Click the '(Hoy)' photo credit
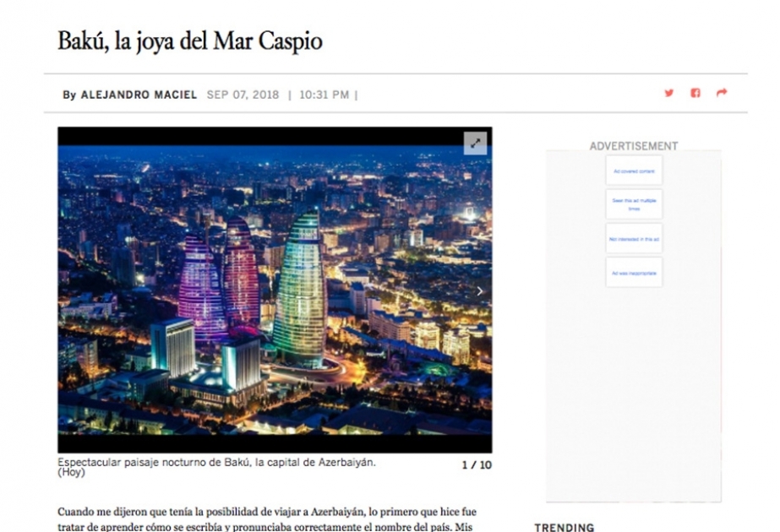This screenshot has height=532, width=780. [x=71, y=472]
